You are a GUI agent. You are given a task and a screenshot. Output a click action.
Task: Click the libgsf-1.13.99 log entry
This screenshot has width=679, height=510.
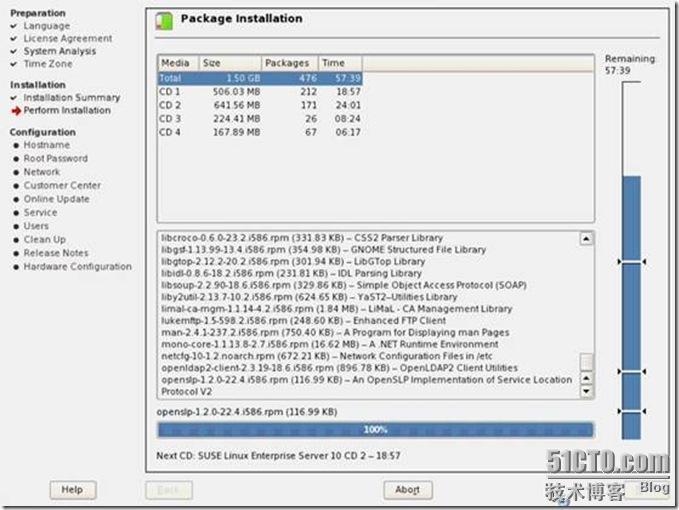click(323, 250)
